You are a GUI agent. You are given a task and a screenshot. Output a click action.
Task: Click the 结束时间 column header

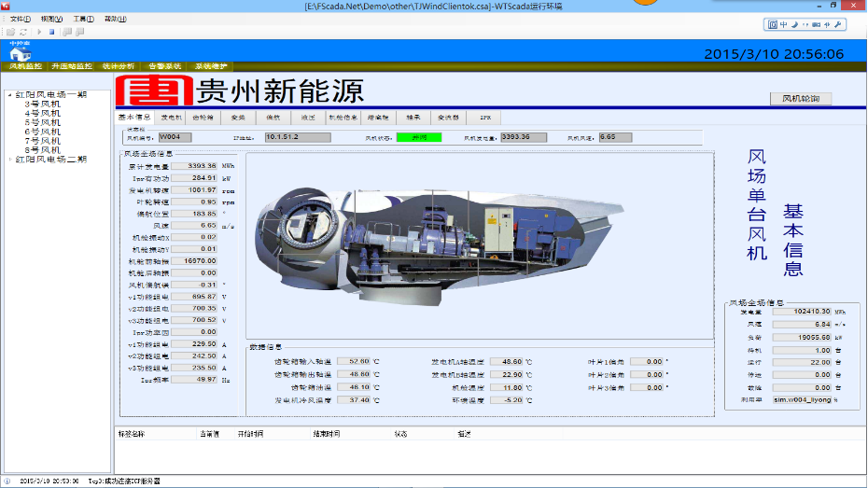pos(327,434)
